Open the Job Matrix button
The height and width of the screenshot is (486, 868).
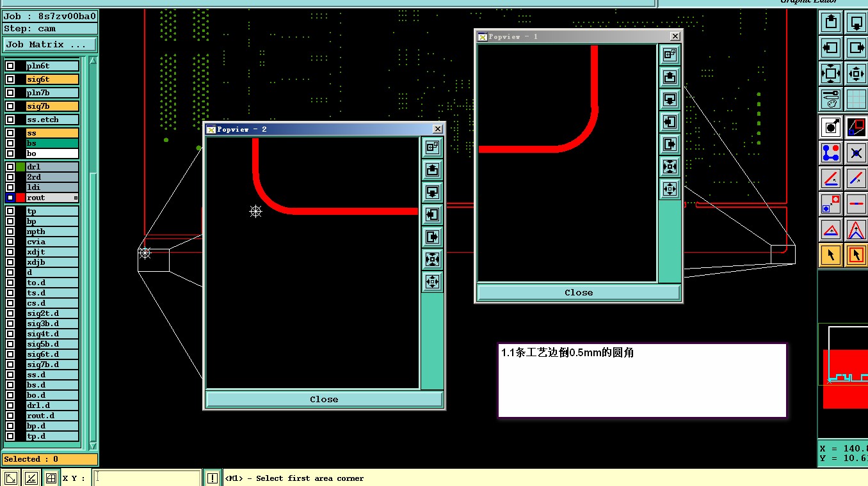(x=50, y=45)
